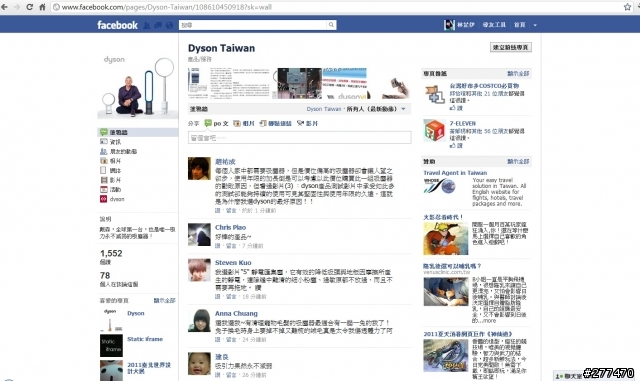Open user profile avatar in header
Viewport: 640px width, 381px height.
449,25
